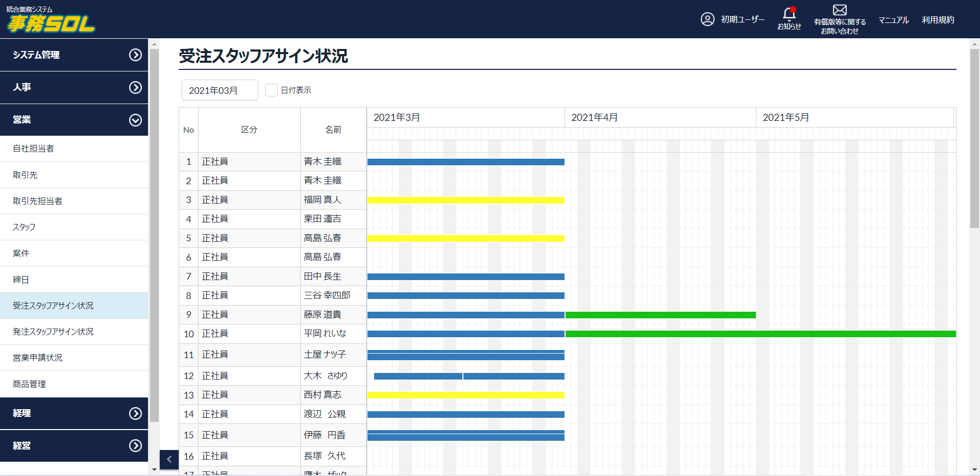Open the お知らせ notification bell
980x476 pixels.
tap(789, 15)
